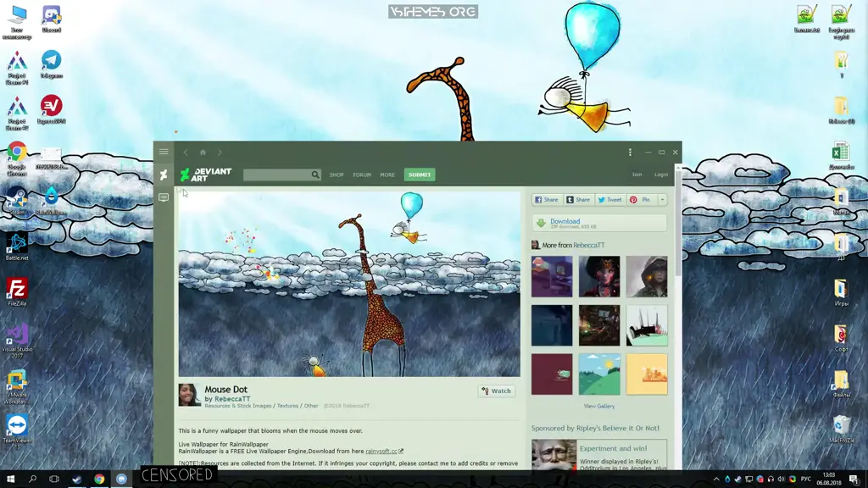Click the Login link

661,175
